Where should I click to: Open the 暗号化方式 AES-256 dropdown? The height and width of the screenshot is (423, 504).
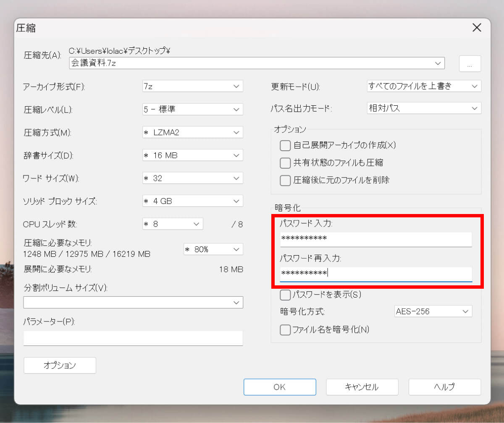click(433, 311)
